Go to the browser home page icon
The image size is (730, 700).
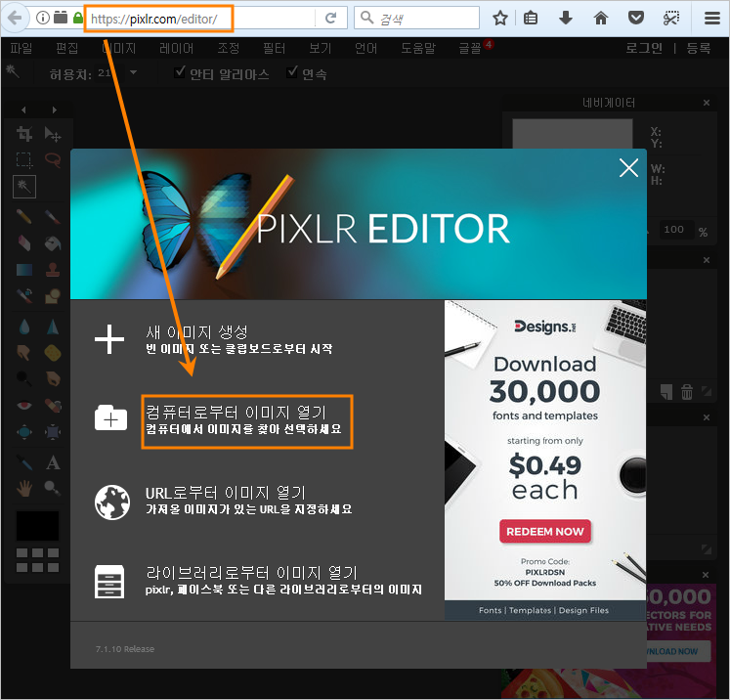(x=601, y=19)
